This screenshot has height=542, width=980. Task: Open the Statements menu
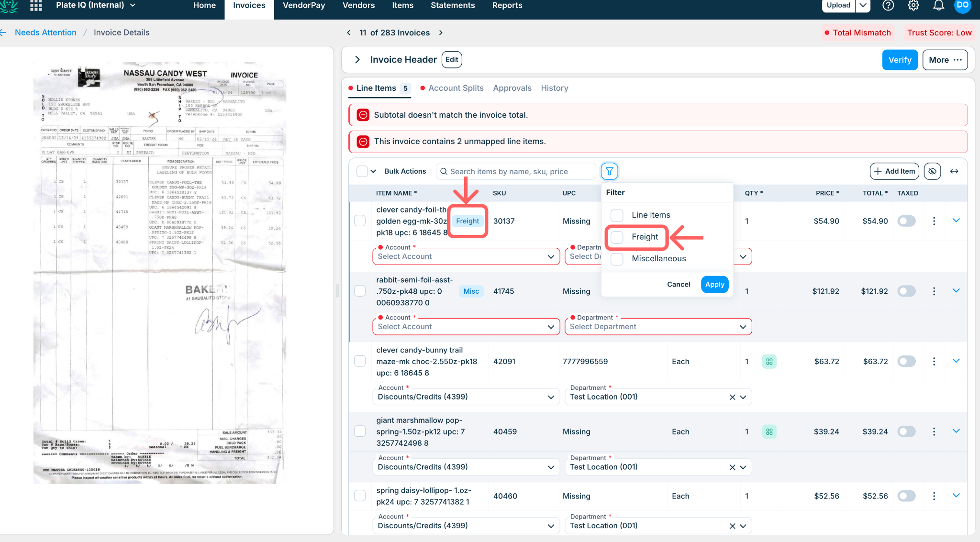[x=453, y=5]
